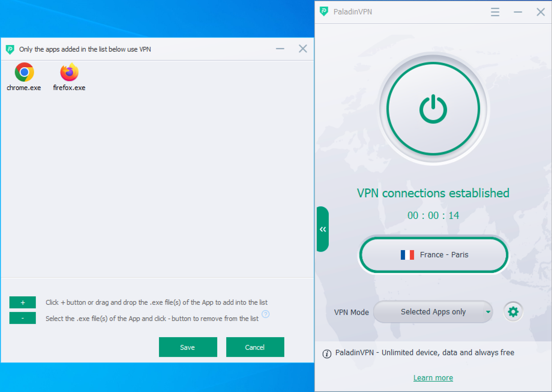Click the 'Unlimited device, data and always free' text
552x392 pixels.
(x=448, y=352)
